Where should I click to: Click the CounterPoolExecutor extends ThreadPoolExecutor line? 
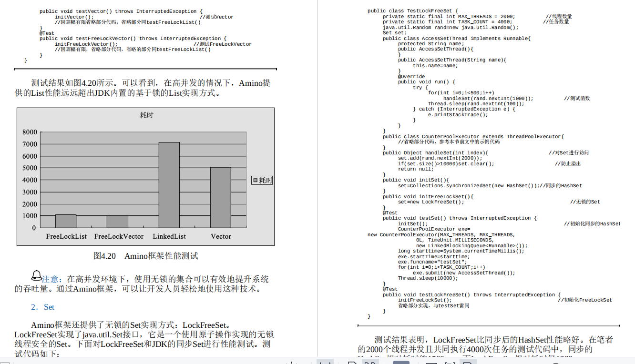473,137
